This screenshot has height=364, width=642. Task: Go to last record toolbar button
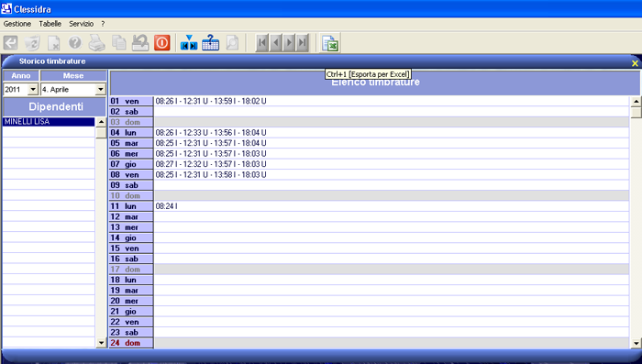tap(302, 42)
